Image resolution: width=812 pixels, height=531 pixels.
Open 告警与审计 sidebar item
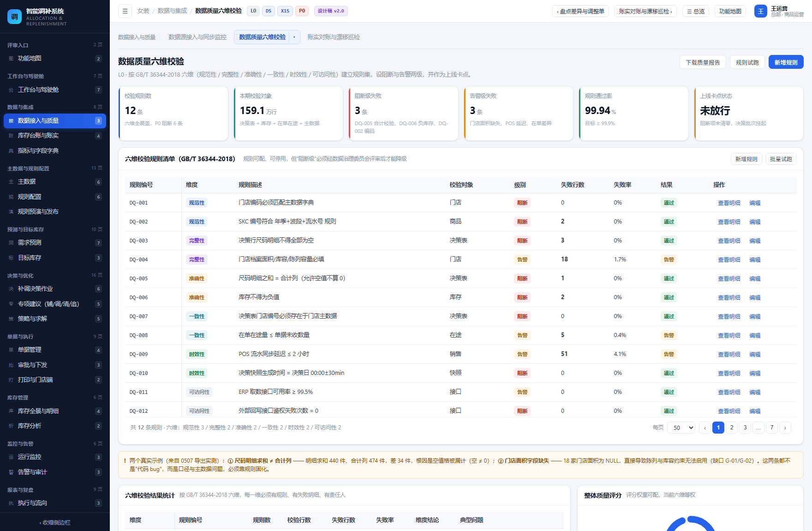[55, 472]
